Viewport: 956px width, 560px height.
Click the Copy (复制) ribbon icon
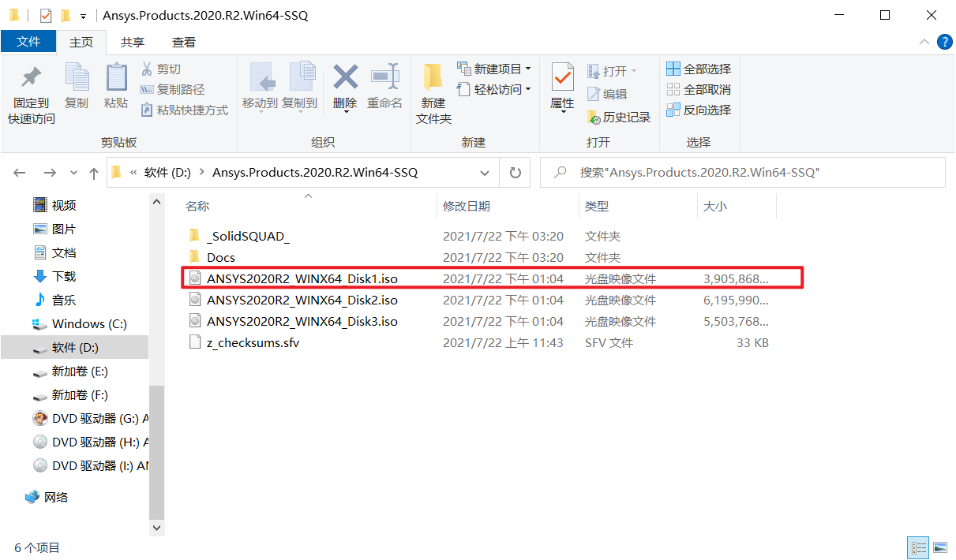point(77,77)
